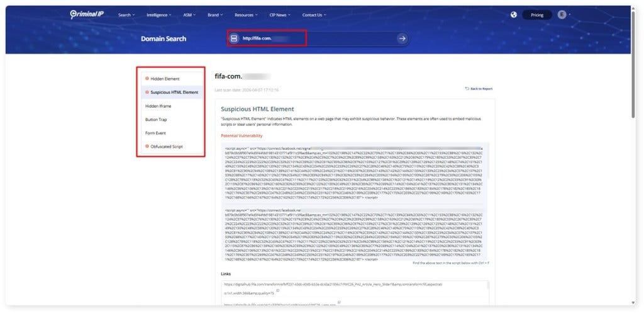This screenshot has width=644, height=313.
Task: Click the Last scan date text
Action: click(x=247, y=89)
